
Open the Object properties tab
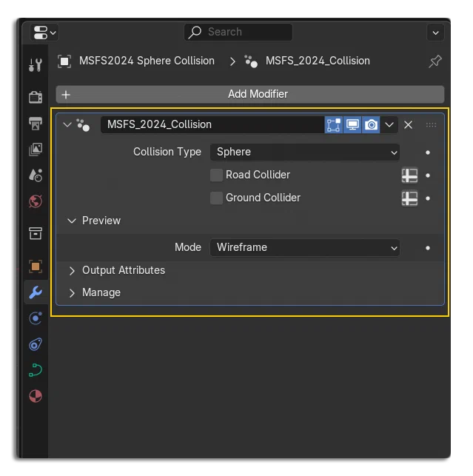36,267
